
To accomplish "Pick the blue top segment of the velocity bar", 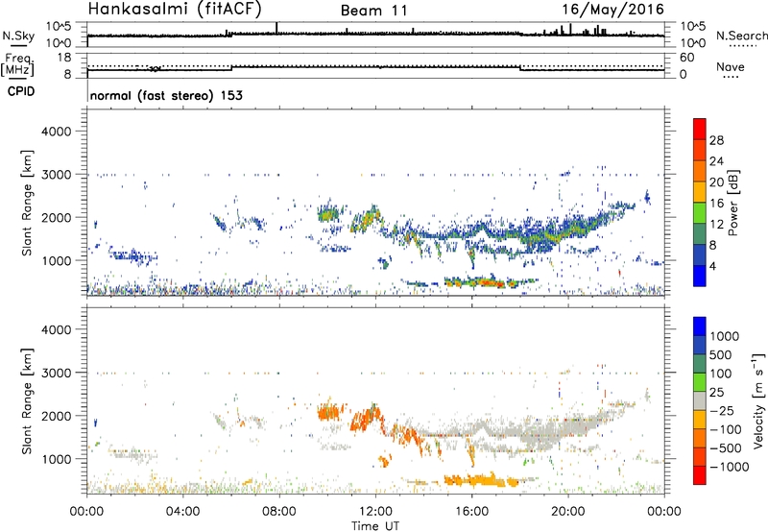I will (x=700, y=326).
